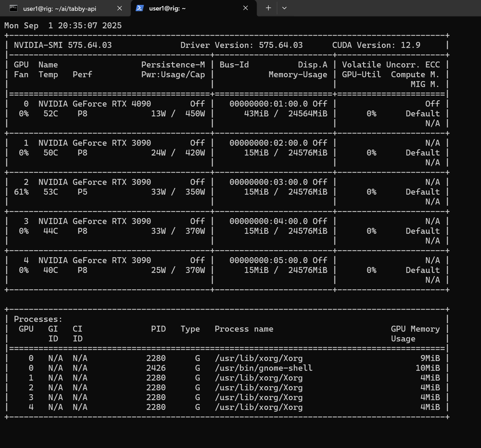Screen dimensions: 481x448
Task: Click the P5 performance state
Action: coord(83,192)
